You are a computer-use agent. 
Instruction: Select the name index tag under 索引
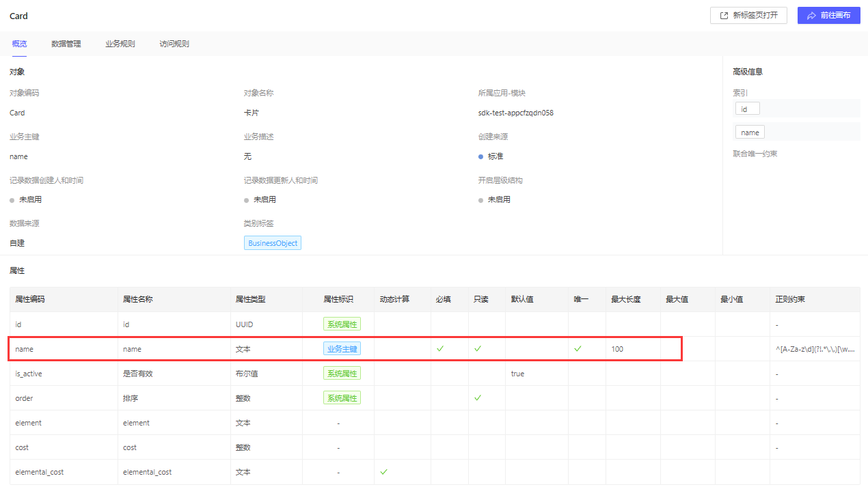[x=750, y=132]
